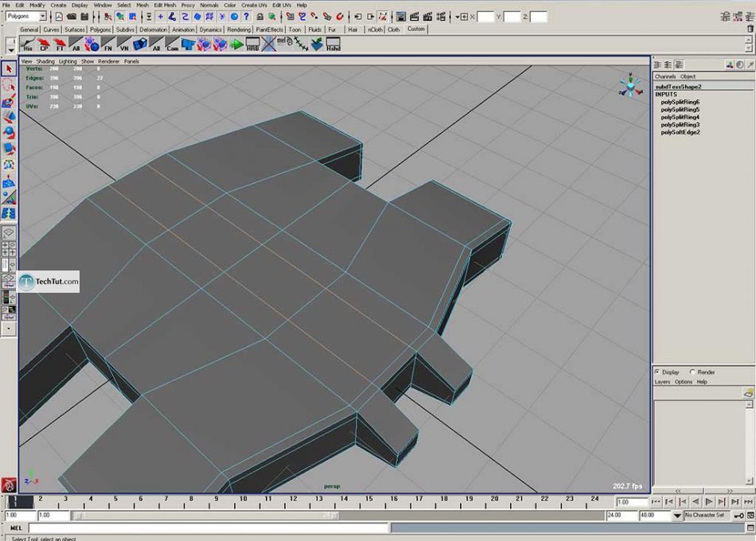Open the Polygons menu set dropdown
Screen dimensions: 756x541
tap(26, 16)
